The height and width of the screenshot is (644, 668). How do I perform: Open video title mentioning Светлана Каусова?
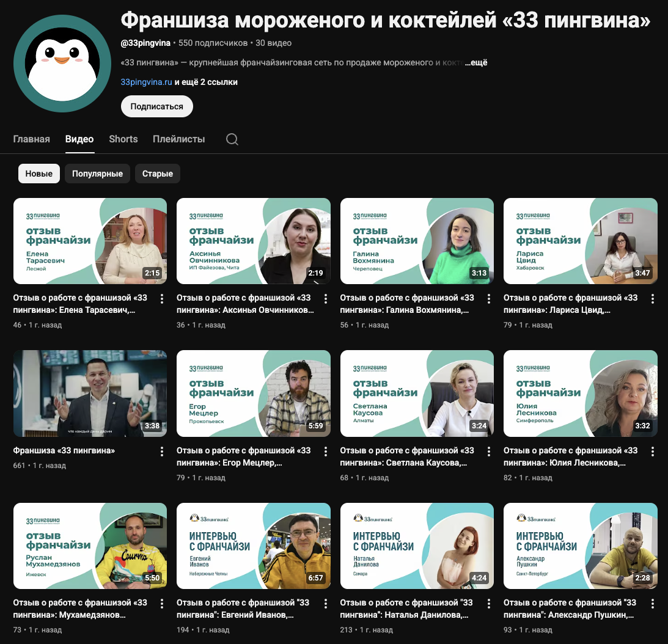pos(407,456)
